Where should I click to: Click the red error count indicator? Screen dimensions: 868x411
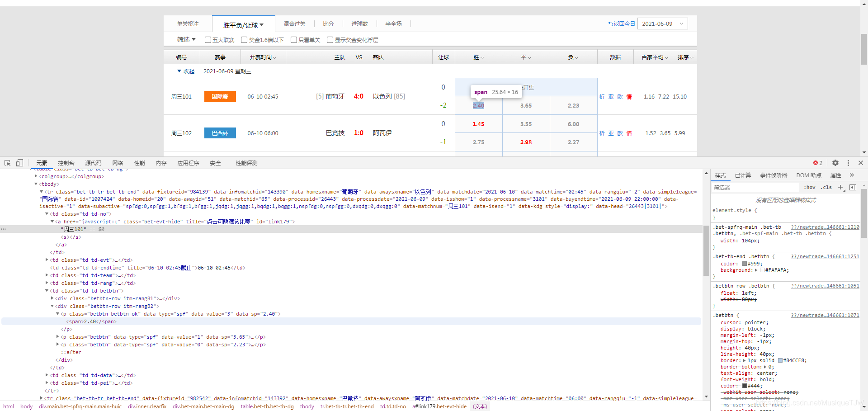[x=818, y=163]
